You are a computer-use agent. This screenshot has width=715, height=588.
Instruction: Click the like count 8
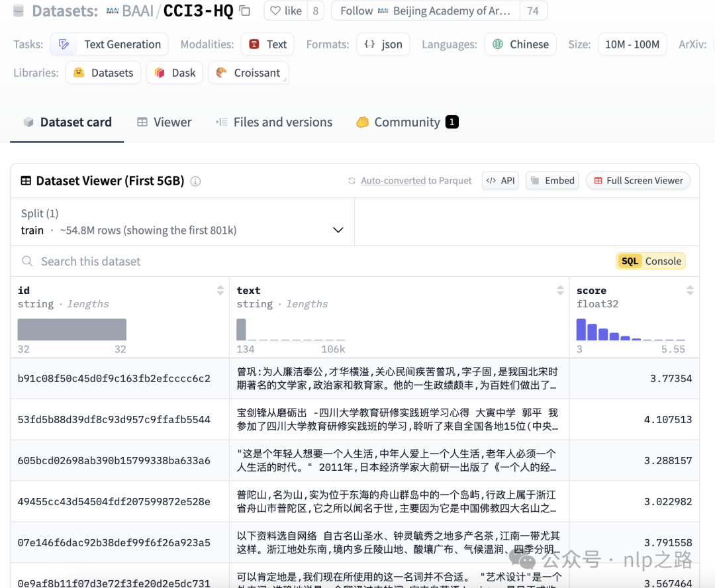(x=316, y=11)
